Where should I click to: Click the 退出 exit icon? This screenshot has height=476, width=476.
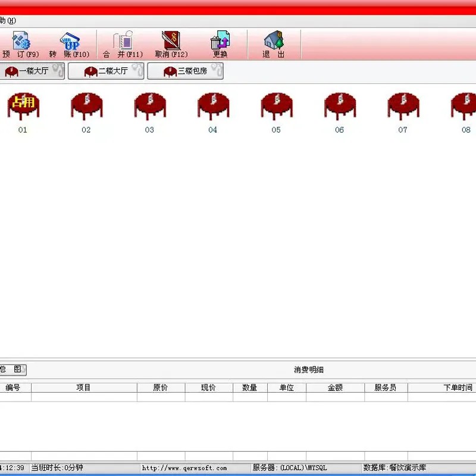(x=274, y=44)
